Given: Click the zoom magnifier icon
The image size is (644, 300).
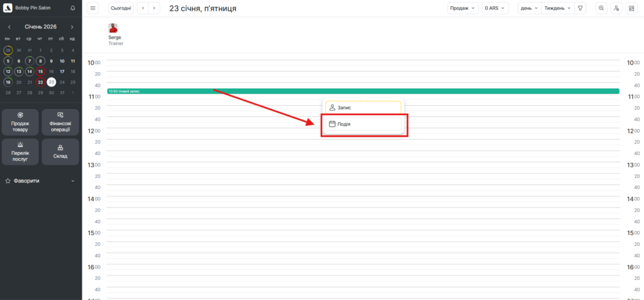Looking at the screenshot, I should click(601, 8).
